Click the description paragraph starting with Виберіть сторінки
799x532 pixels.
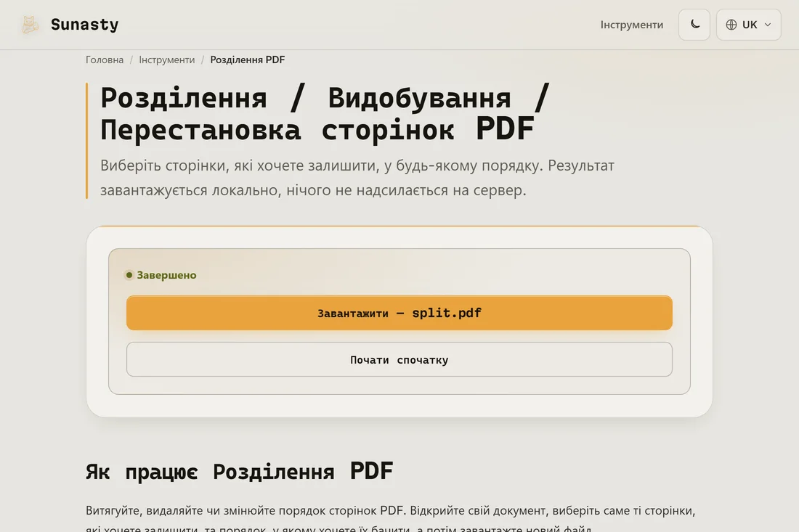(x=357, y=178)
